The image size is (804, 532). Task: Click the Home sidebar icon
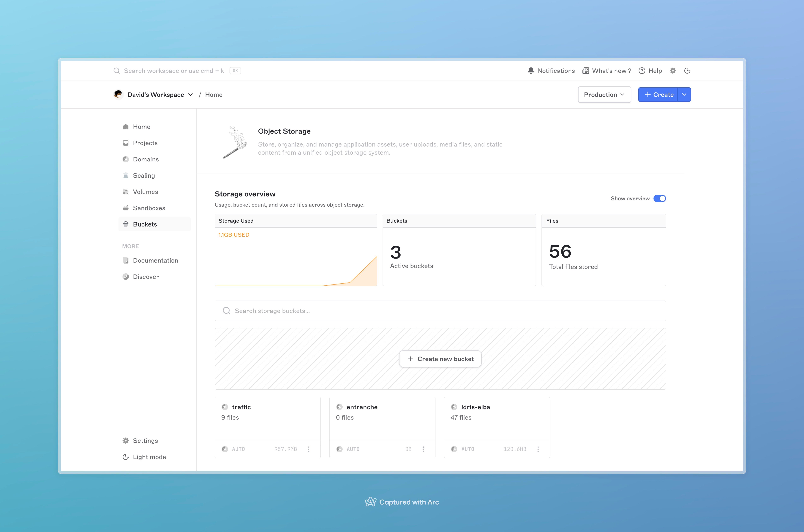pyautogui.click(x=125, y=127)
